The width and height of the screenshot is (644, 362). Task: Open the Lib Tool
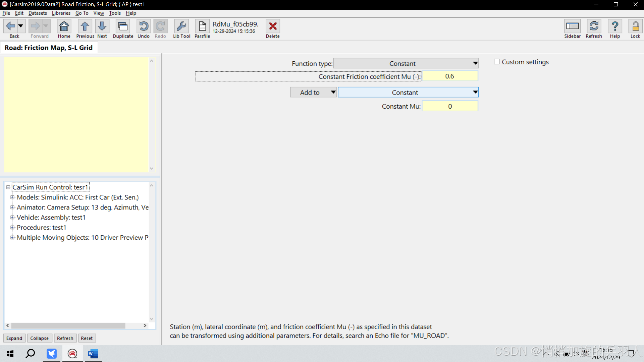pos(181,26)
